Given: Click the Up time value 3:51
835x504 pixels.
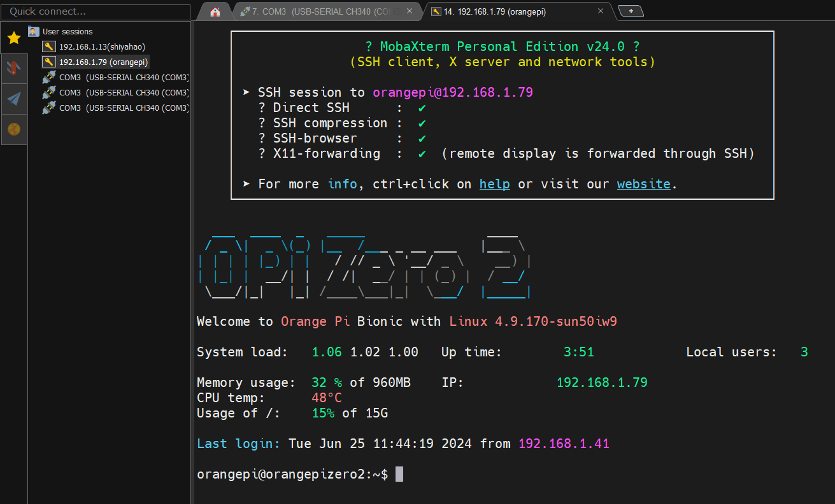Looking at the screenshot, I should [579, 352].
